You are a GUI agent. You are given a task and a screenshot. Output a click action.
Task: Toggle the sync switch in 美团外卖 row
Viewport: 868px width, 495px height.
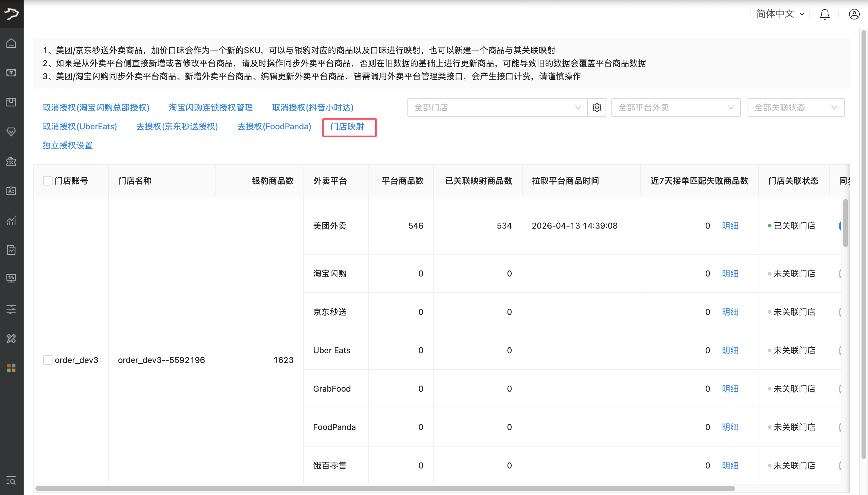pyautogui.click(x=840, y=226)
